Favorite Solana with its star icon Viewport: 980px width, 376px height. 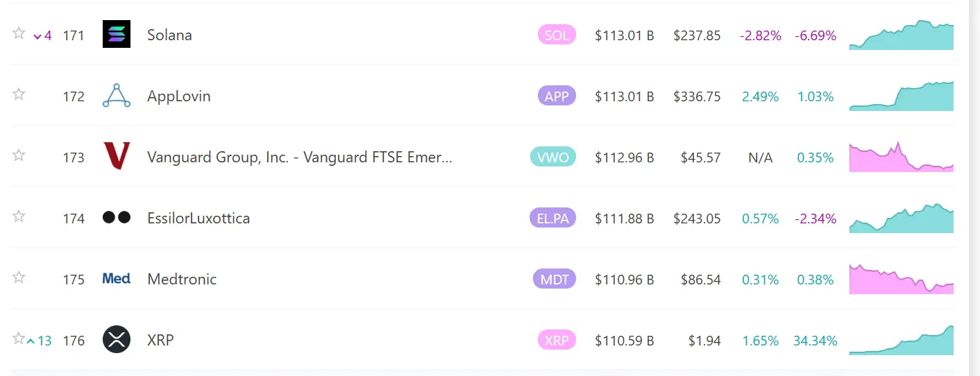[19, 33]
